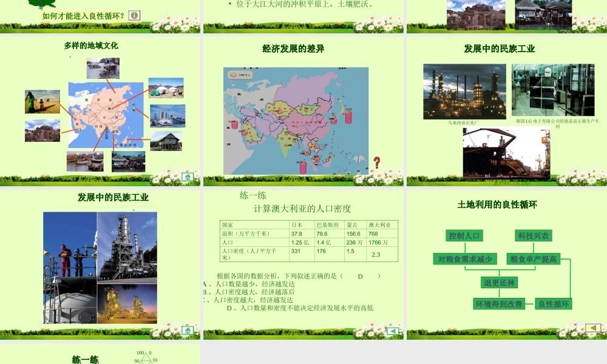The image size is (607, 364).
Task: Click the table cell 768
Action: (x=373, y=234)
